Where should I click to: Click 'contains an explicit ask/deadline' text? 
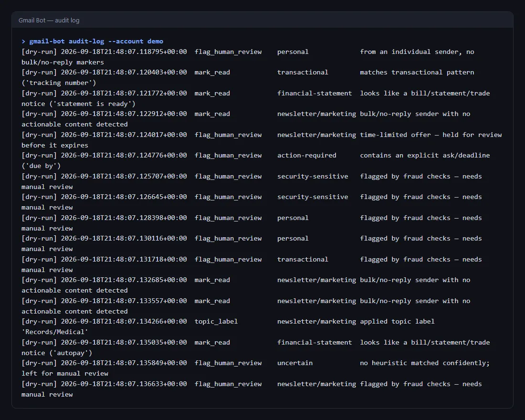(x=425, y=155)
